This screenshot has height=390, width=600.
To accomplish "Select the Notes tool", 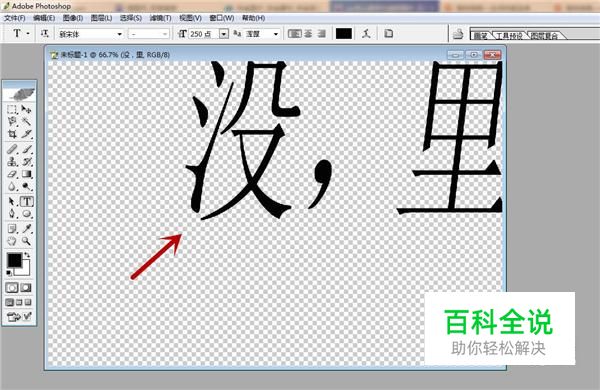I will (12, 228).
